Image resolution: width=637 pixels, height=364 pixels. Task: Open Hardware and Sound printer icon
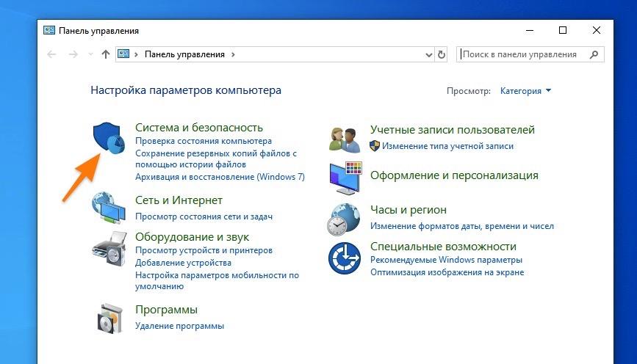point(109,249)
